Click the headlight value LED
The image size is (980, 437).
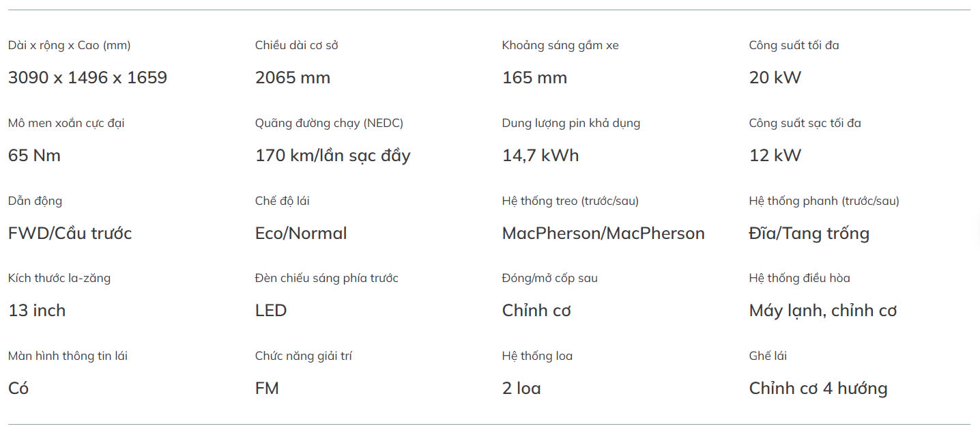pos(271,311)
